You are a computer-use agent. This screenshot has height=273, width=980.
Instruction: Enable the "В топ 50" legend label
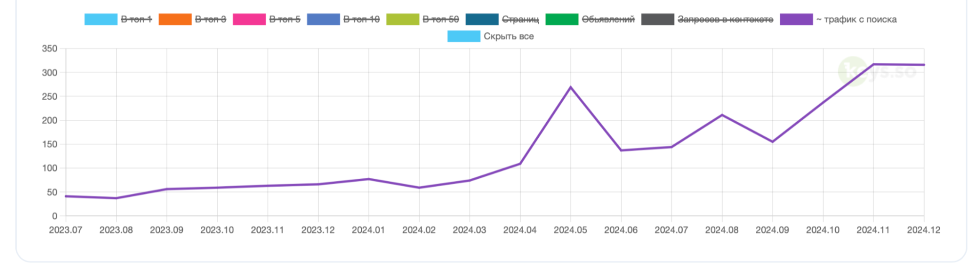441,20
